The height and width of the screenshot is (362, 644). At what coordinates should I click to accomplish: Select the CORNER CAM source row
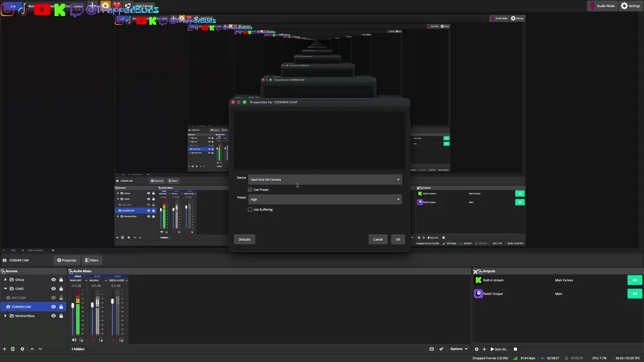coord(33,307)
